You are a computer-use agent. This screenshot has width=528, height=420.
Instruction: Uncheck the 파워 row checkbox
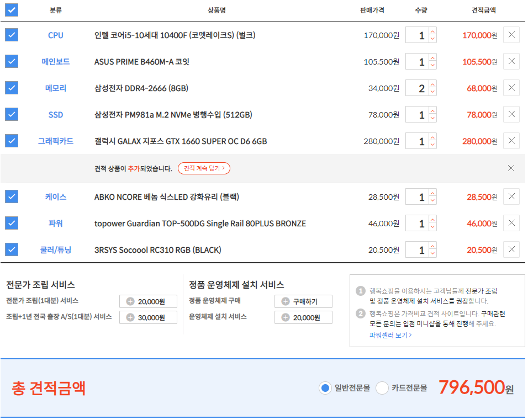pyautogui.click(x=12, y=223)
